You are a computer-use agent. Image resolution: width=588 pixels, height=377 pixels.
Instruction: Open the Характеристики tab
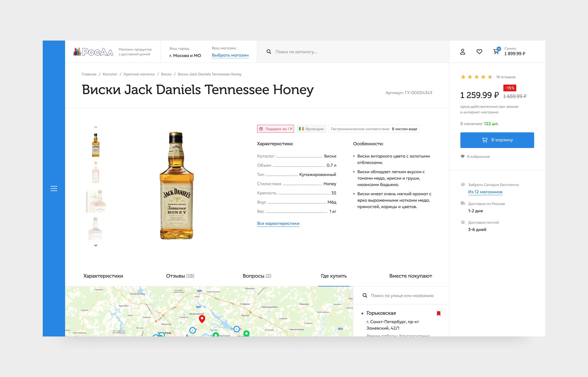pos(103,276)
